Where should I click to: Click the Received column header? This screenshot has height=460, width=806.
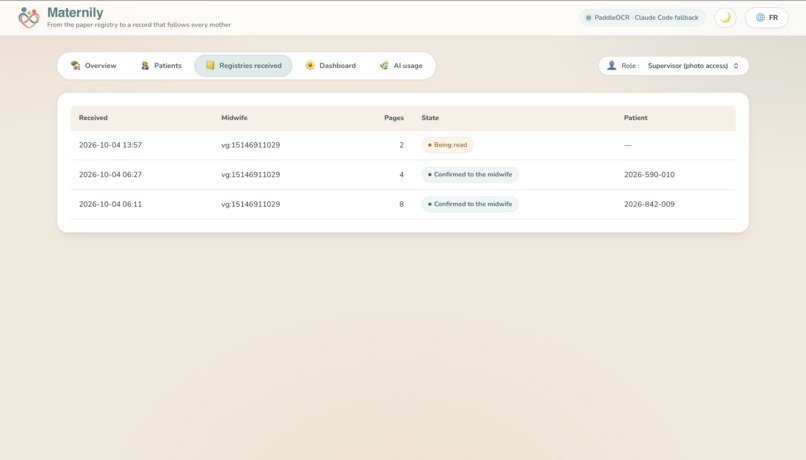click(x=93, y=118)
